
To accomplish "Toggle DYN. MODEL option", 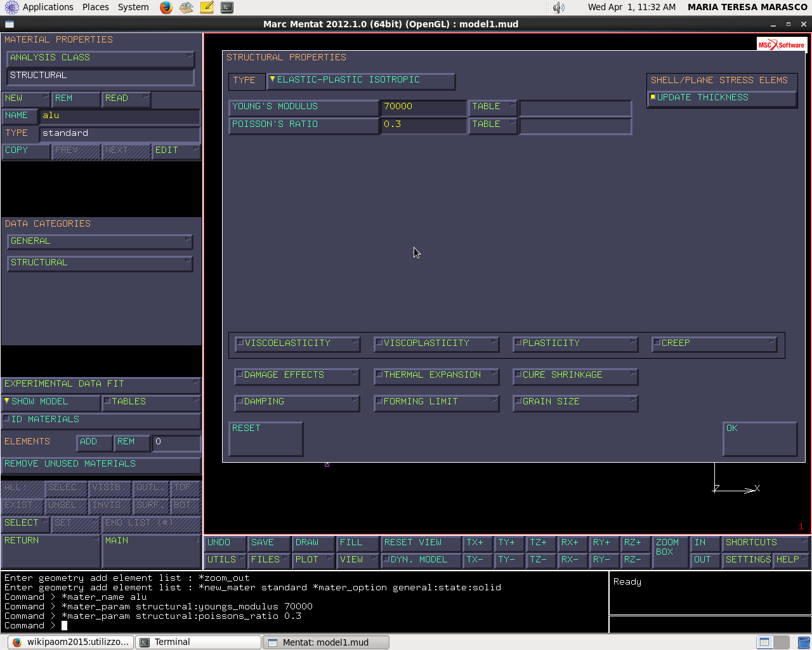I will pos(421,560).
